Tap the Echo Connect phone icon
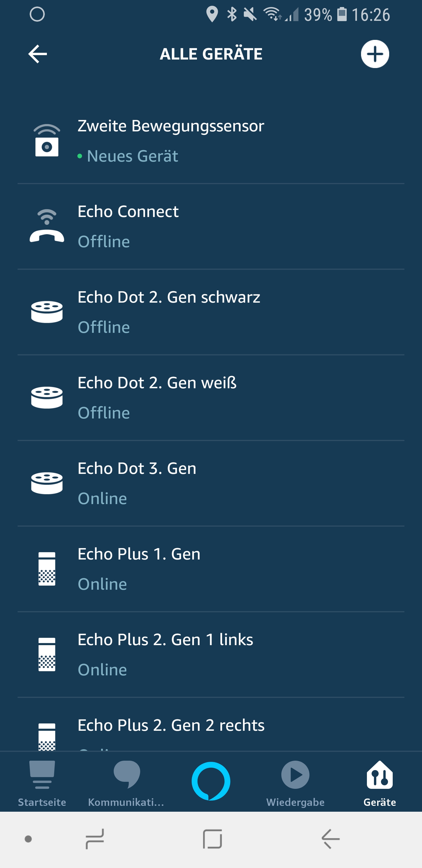 [47, 226]
